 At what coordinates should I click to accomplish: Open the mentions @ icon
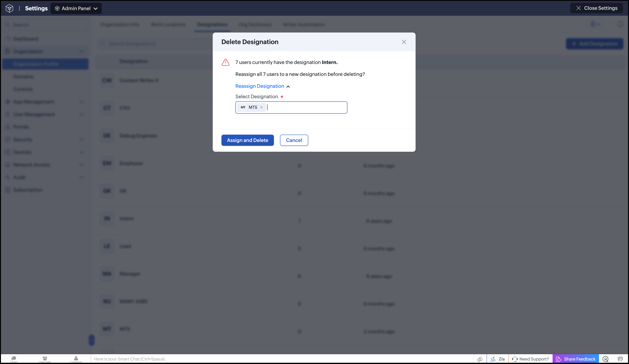coord(605,359)
